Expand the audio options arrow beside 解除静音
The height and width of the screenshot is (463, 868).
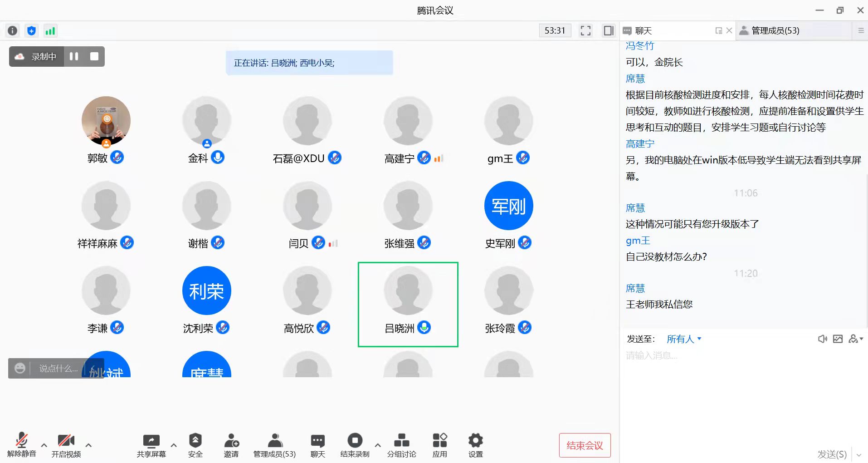click(44, 445)
